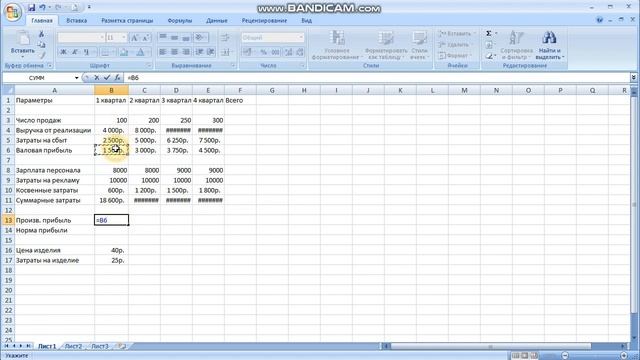
Task: Click the horizontal scrollbar
Action: (x=490, y=346)
